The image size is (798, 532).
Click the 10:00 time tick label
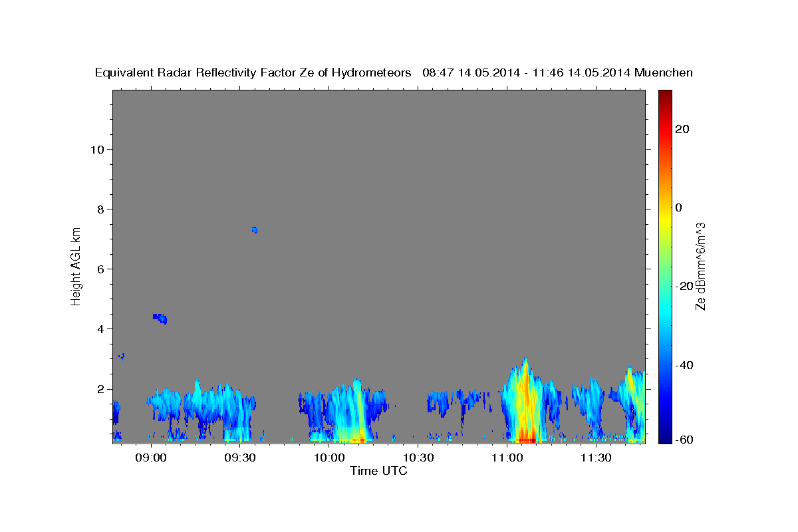(329, 458)
